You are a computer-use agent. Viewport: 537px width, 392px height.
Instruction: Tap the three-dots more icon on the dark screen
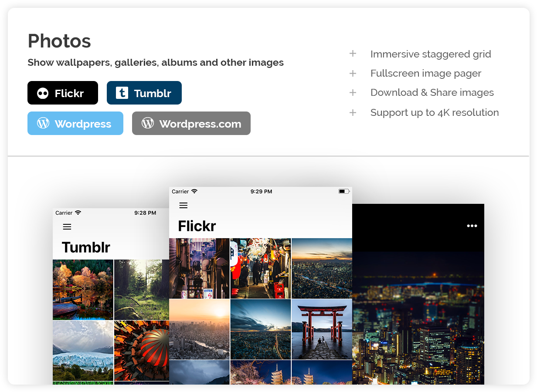click(x=472, y=226)
